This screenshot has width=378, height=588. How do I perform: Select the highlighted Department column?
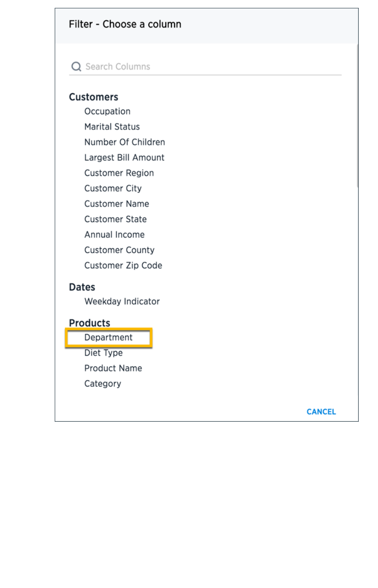coord(108,338)
